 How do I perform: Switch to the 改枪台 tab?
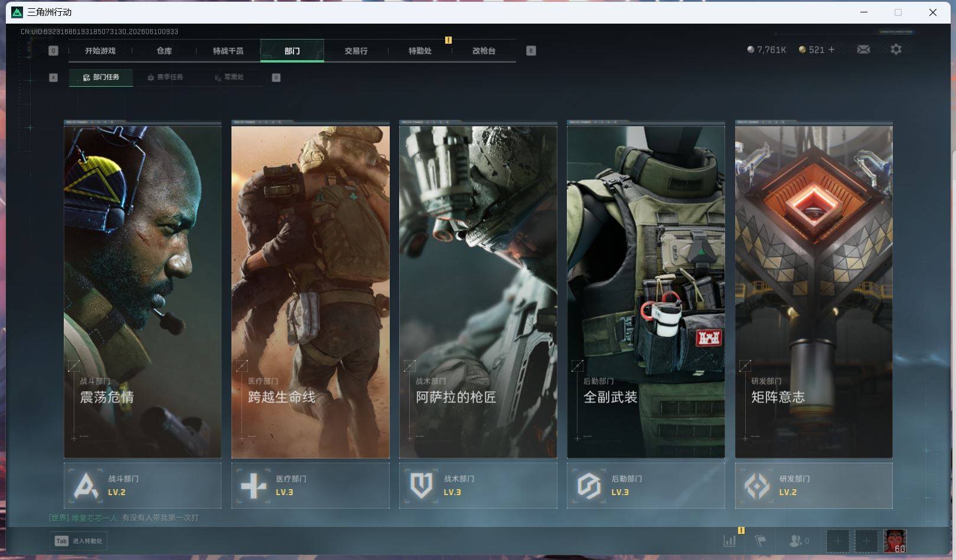[x=484, y=51]
